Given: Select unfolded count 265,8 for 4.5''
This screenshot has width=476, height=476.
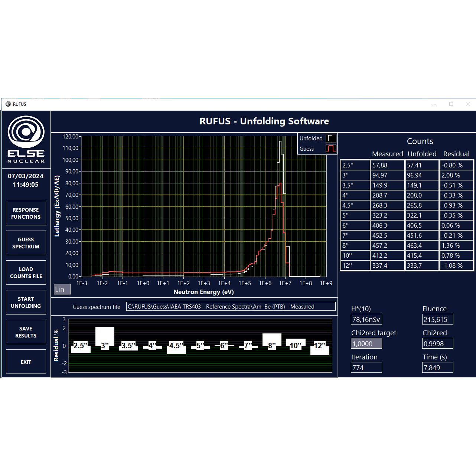Looking at the screenshot, I should coord(422,205).
